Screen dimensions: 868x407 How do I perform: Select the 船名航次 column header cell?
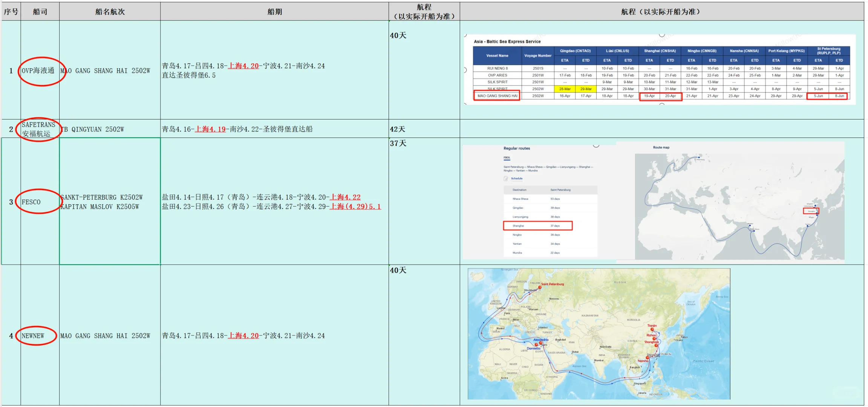click(x=110, y=12)
